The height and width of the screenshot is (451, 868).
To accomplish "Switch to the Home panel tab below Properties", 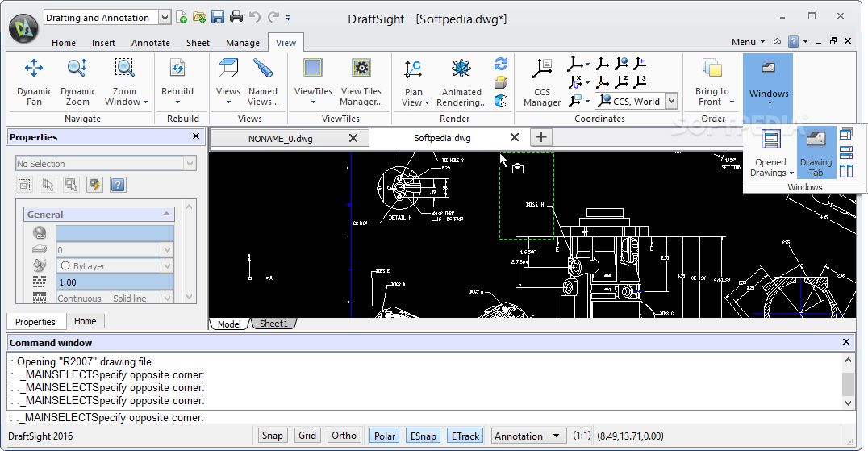I will [86, 322].
